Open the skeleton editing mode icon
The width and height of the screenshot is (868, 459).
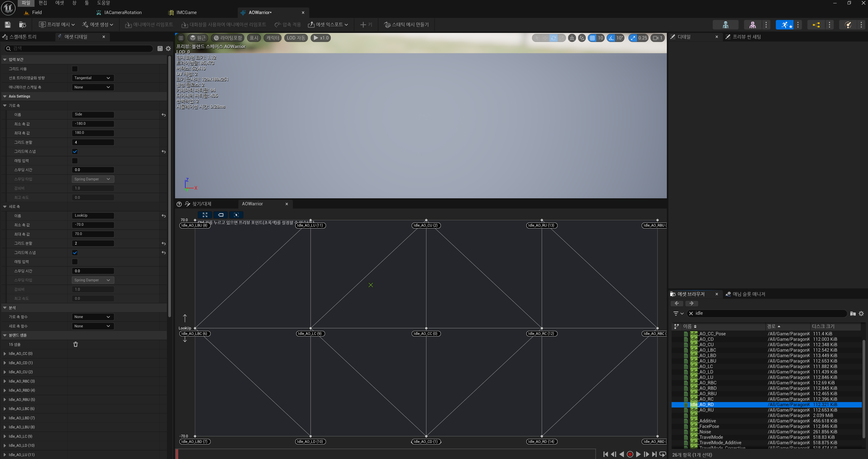(726, 25)
